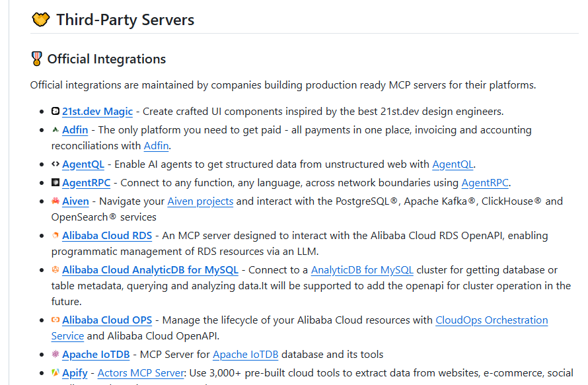Click the Apify logo icon
The width and height of the screenshot is (588, 385).
point(55,372)
